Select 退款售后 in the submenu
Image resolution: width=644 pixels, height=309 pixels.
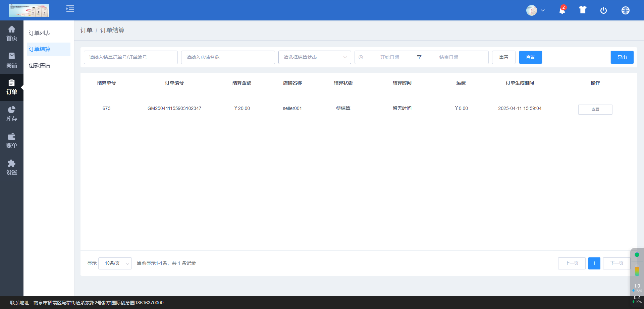click(40, 65)
